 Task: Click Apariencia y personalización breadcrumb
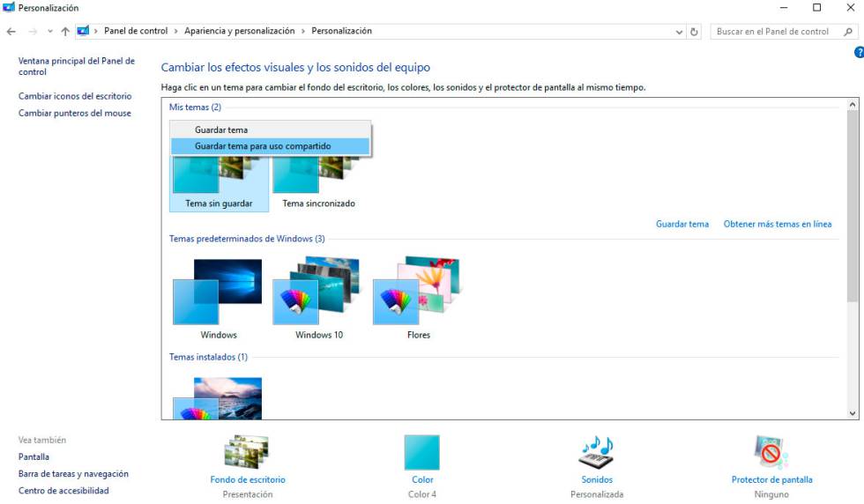click(240, 31)
